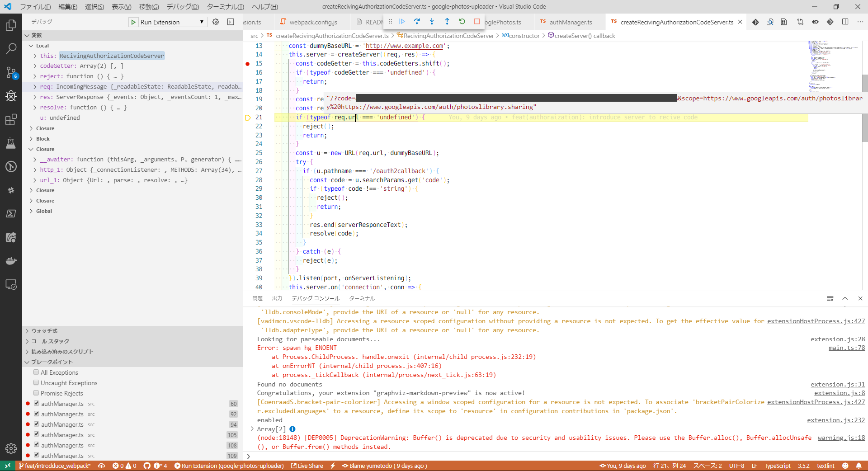Check the Uncaught Exceptions checkbox
Image resolution: width=868 pixels, height=471 pixels.
[36, 382]
